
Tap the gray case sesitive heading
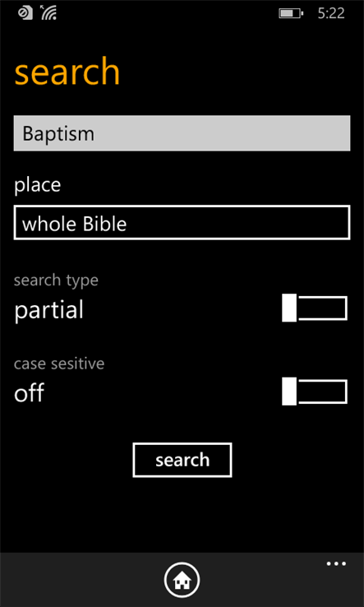[x=59, y=364]
